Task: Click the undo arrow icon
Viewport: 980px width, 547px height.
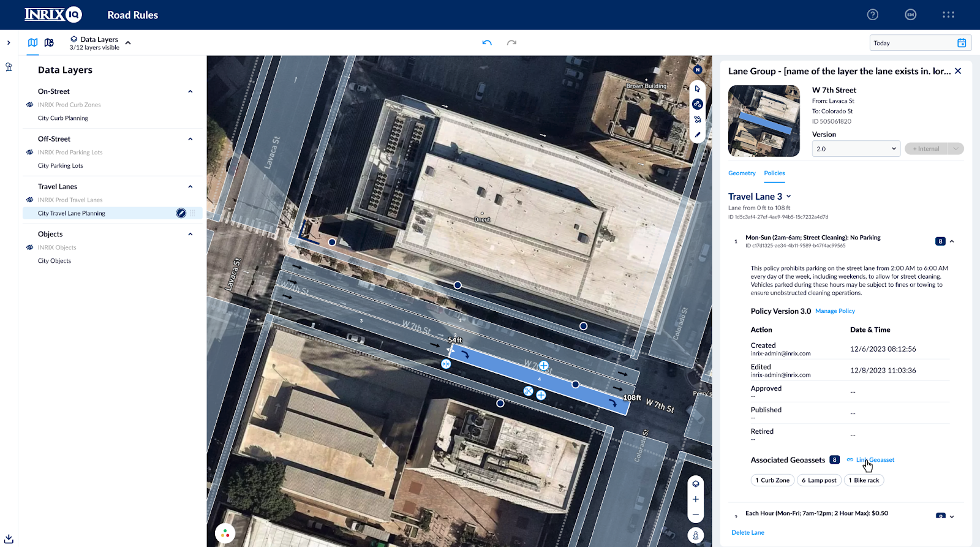Action: click(x=487, y=43)
